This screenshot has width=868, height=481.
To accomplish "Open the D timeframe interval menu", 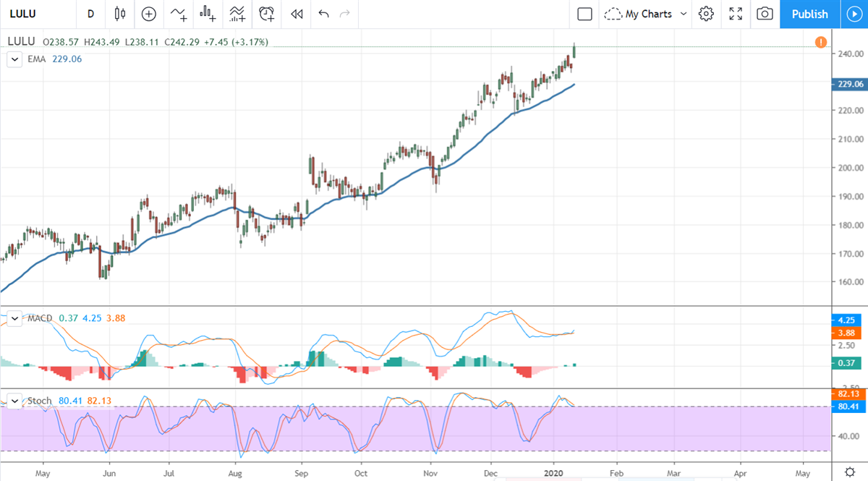I will coord(90,14).
